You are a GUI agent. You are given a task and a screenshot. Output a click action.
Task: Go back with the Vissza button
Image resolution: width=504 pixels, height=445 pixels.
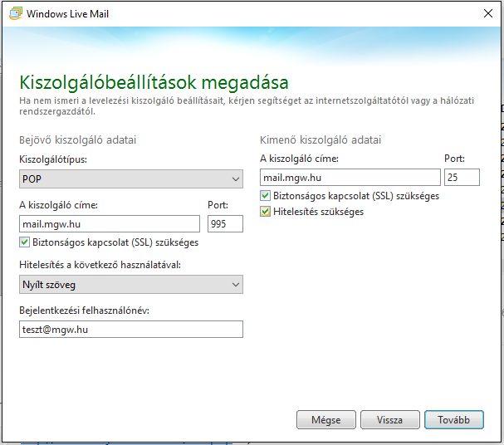point(389,420)
